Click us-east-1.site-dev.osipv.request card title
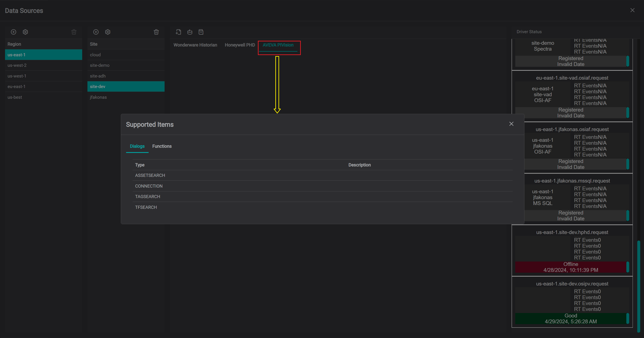The height and width of the screenshot is (338, 644). pyautogui.click(x=572, y=284)
